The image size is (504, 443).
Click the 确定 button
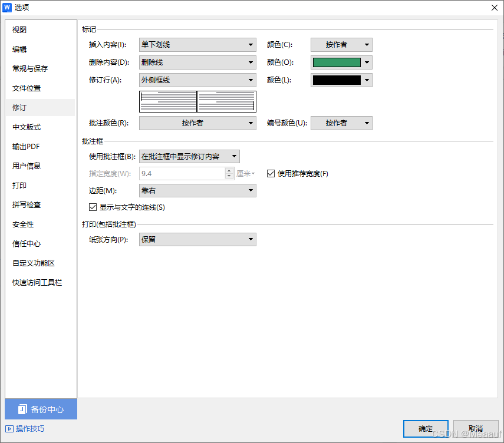tap(426, 428)
